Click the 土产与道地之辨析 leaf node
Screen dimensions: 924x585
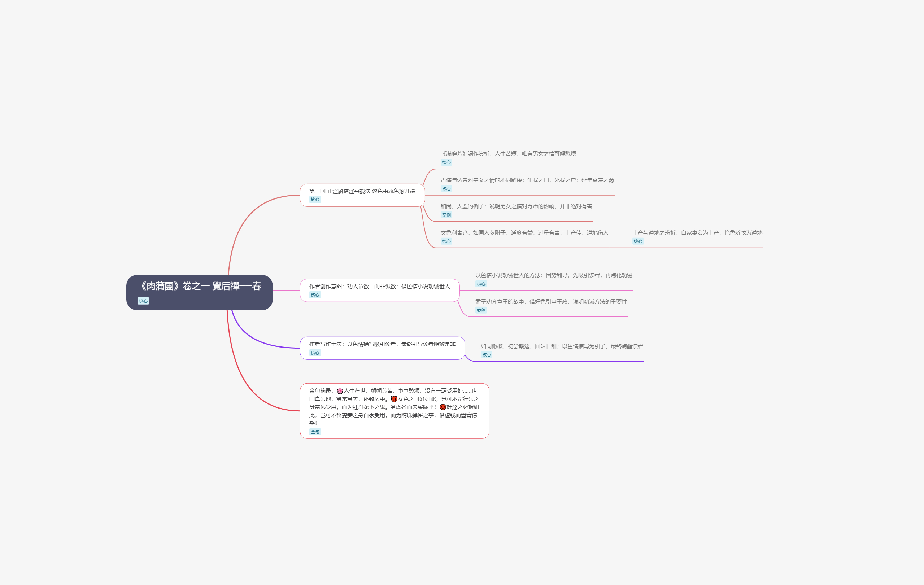[x=697, y=232]
